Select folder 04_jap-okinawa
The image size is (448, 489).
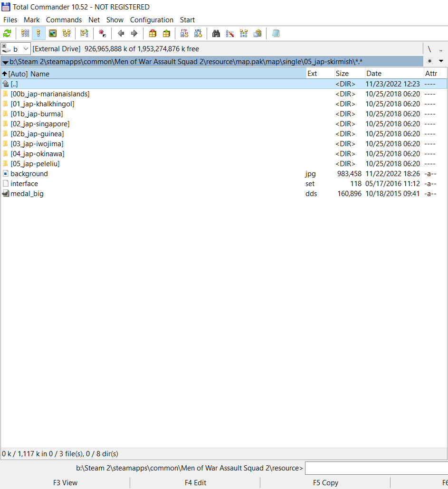click(x=224, y=154)
